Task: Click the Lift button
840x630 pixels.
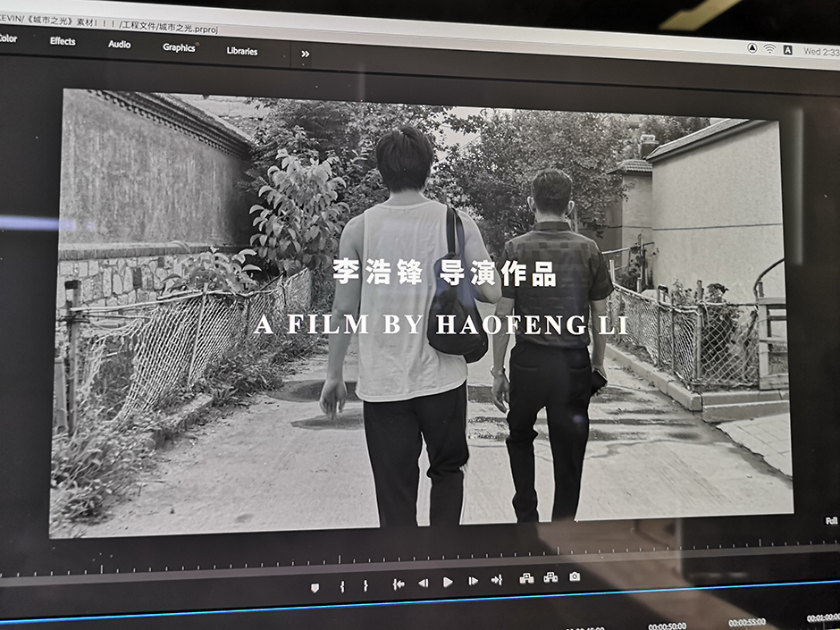Action: click(526, 578)
